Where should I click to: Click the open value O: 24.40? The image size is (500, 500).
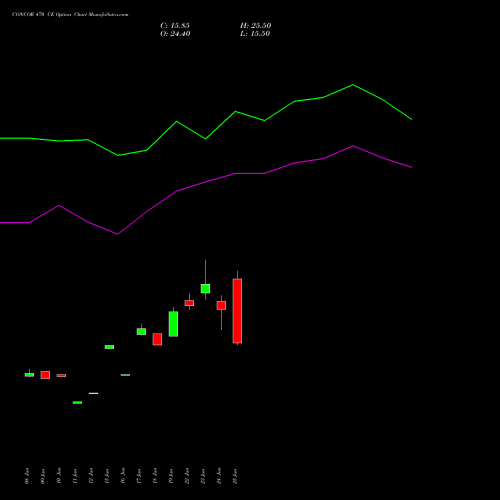coord(175,34)
